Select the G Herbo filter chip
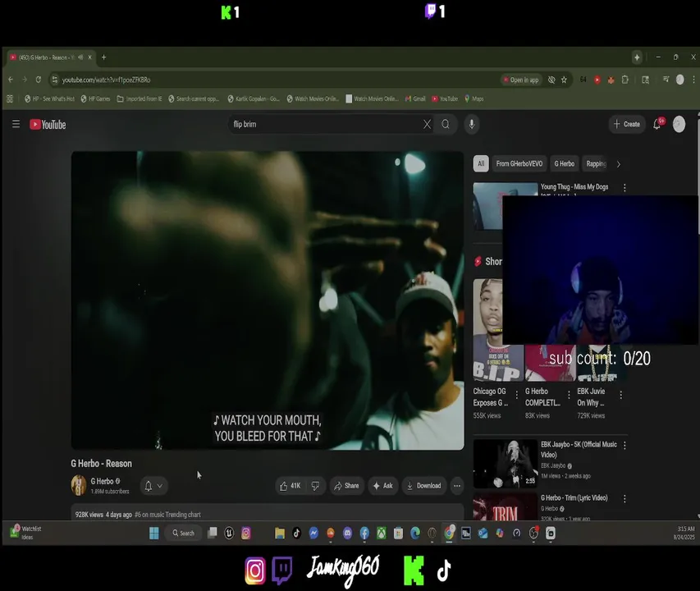The width and height of the screenshot is (700, 591). (x=565, y=164)
